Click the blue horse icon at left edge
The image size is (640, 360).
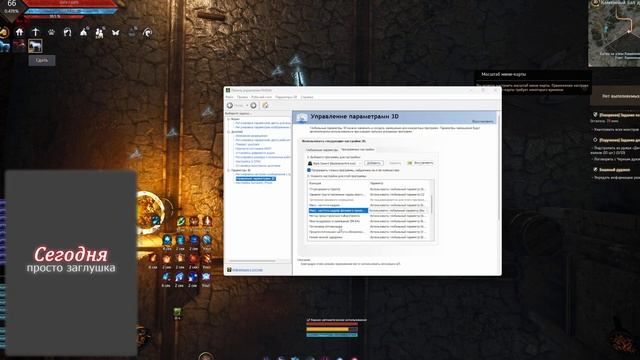(4, 46)
